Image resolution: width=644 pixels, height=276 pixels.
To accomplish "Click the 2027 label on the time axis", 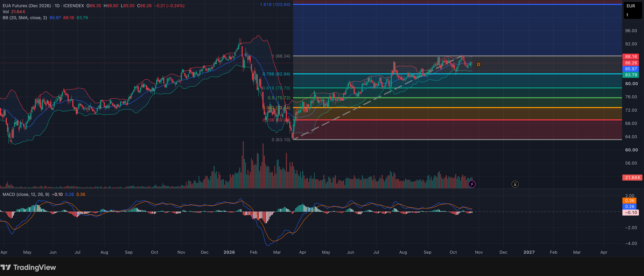I will click(x=529, y=252).
